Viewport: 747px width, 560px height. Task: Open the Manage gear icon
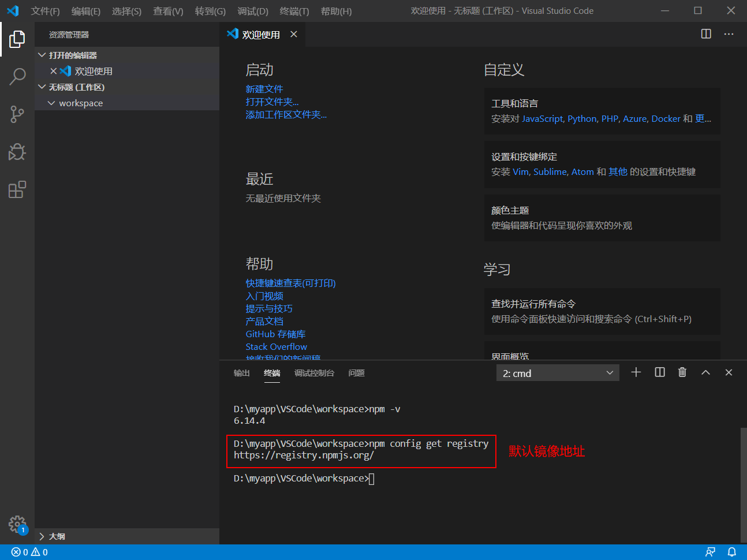pos(17,524)
